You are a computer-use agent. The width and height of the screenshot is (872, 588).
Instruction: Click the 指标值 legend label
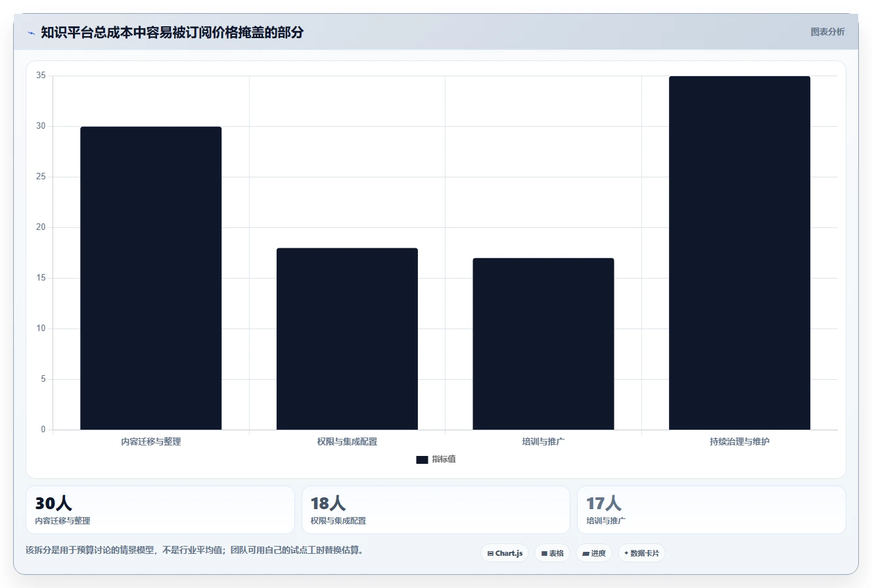[444, 459]
